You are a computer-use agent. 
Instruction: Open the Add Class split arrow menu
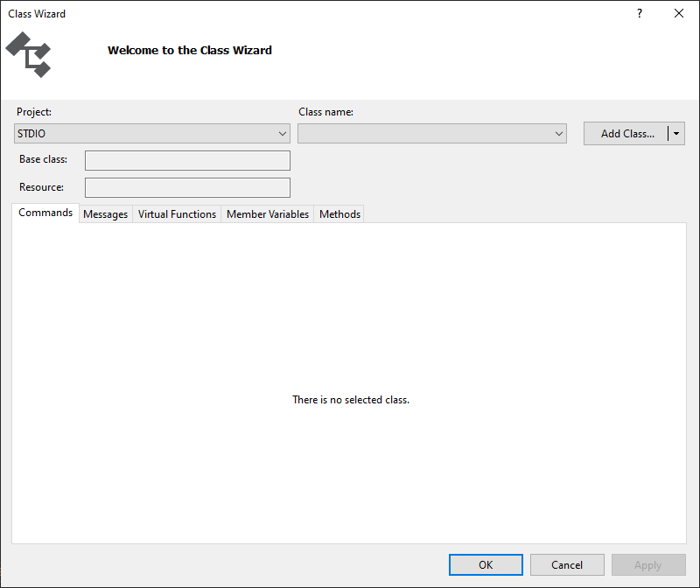(x=676, y=134)
